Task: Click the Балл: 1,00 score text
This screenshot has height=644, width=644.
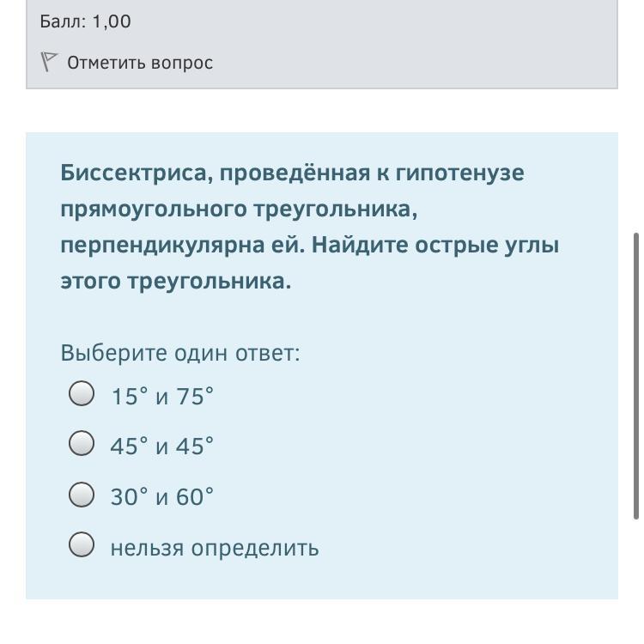Action: pos(85,21)
